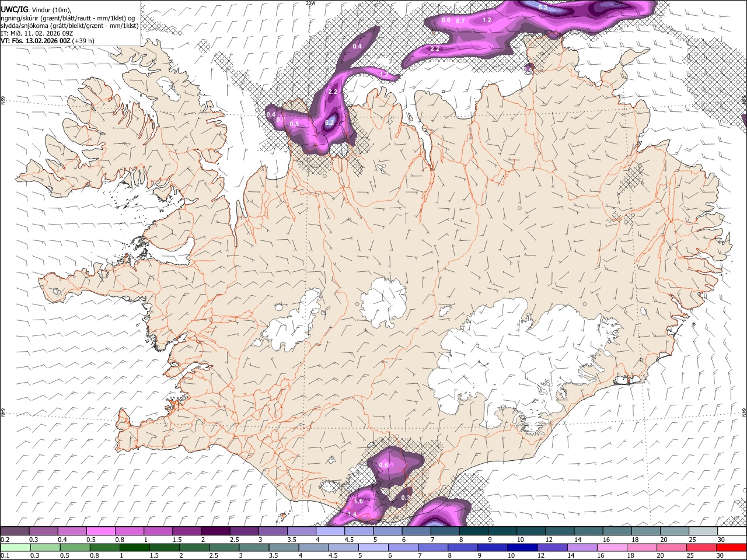The width and height of the screenshot is (747, 560).
Task: Click the dark teal 9 mm swatch in top legend row
Action: point(502,531)
